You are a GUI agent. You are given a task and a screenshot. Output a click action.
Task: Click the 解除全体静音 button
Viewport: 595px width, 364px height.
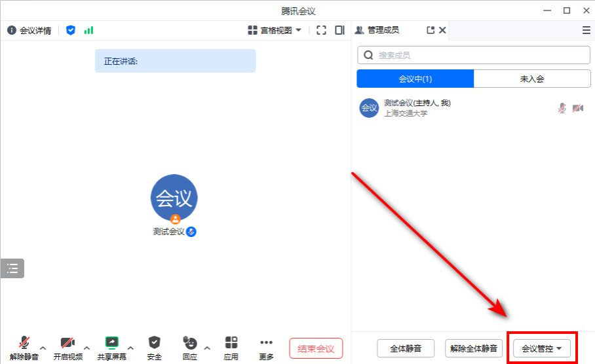pyautogui.click(x=474, y=348)
